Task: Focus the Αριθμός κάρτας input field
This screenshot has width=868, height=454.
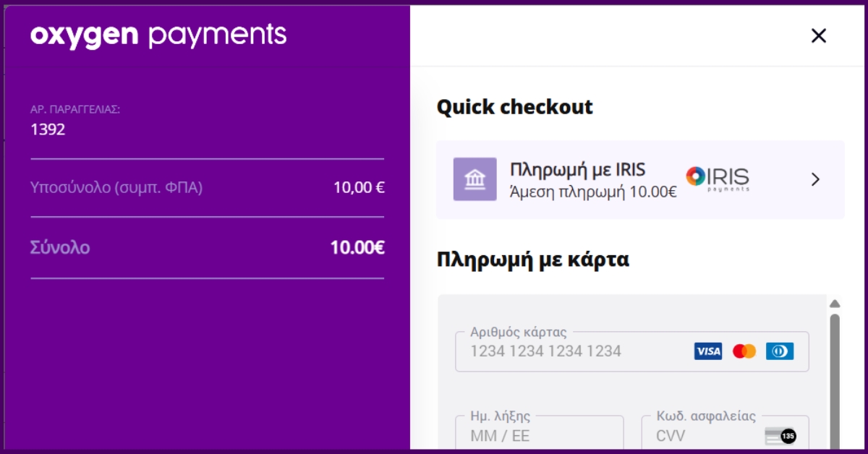Action: (631, 351)
